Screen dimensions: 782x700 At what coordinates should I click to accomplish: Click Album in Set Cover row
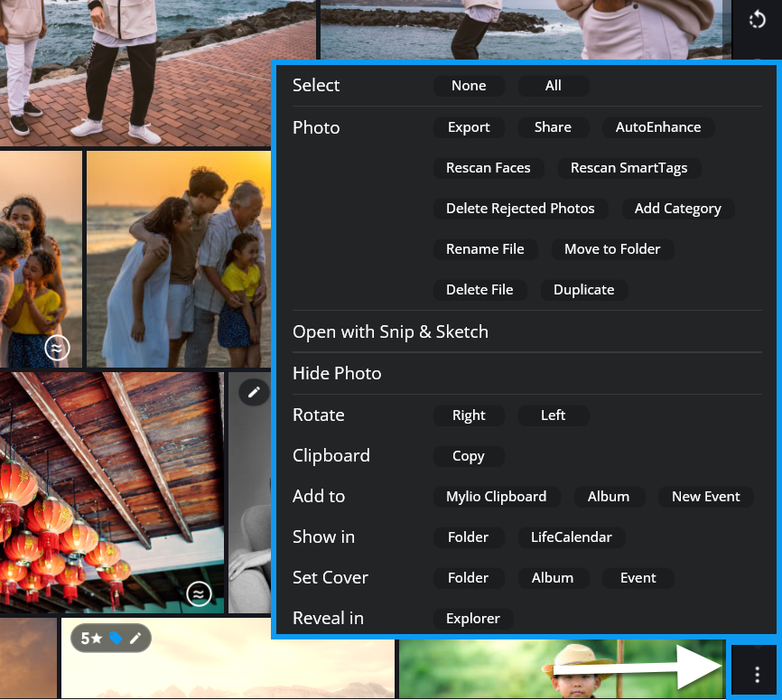coord(553,578)
